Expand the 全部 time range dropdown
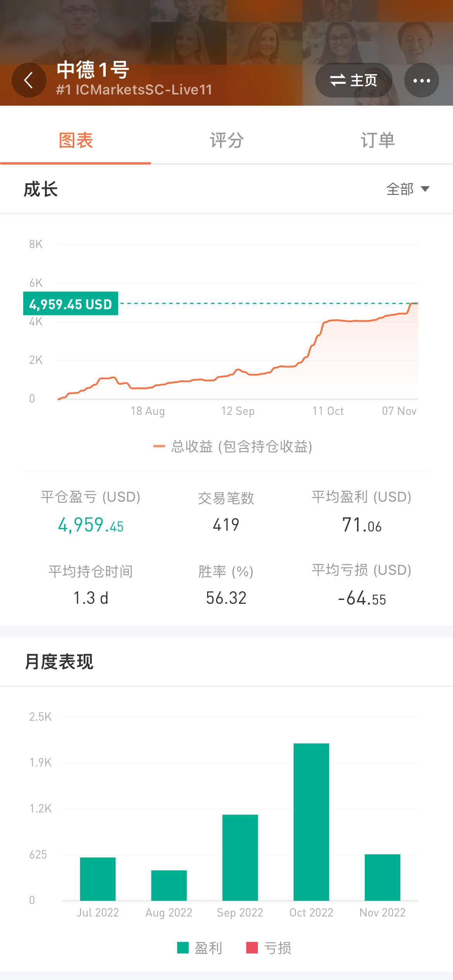Screen dimensions: 453x980 point(408,189)
